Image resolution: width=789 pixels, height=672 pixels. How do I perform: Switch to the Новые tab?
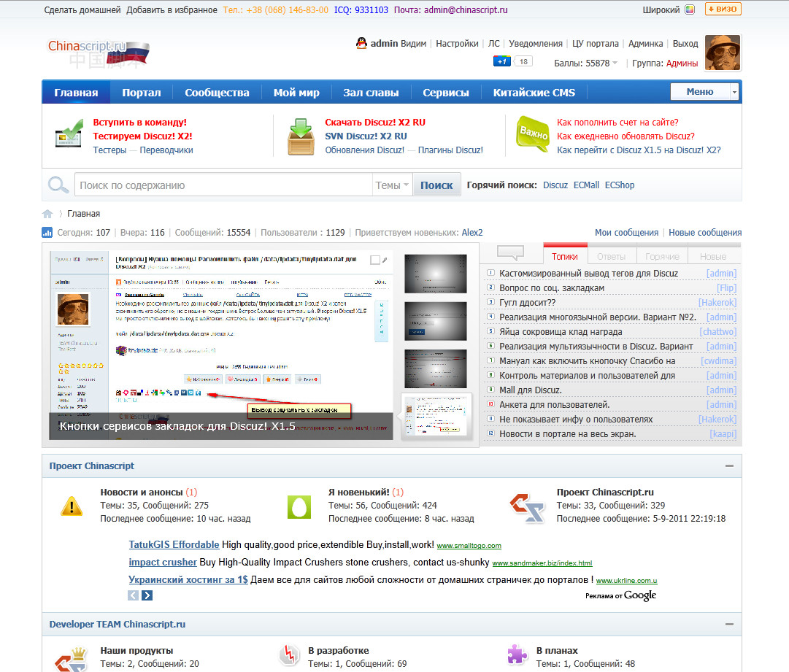coord(713,255)
